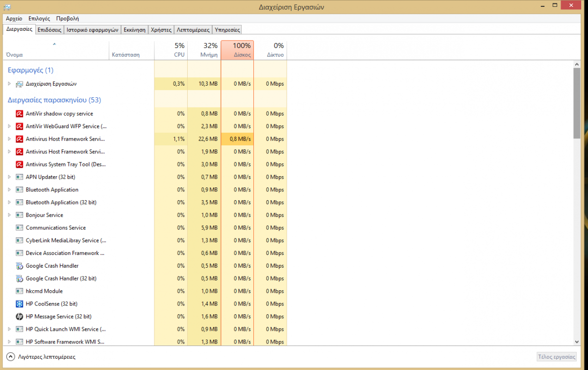Click the Bonjour Service icon

tap(20, 215)
